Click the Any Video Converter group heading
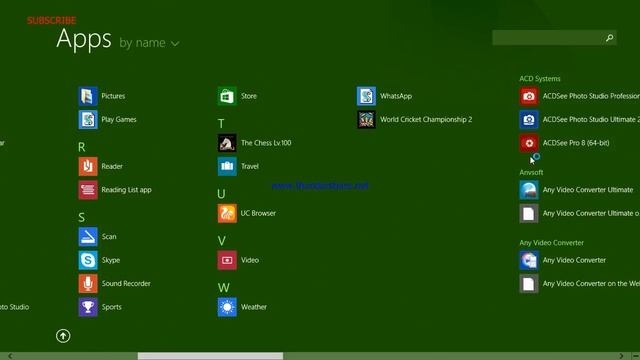This screenshot has width=640, height=360. 551,243
